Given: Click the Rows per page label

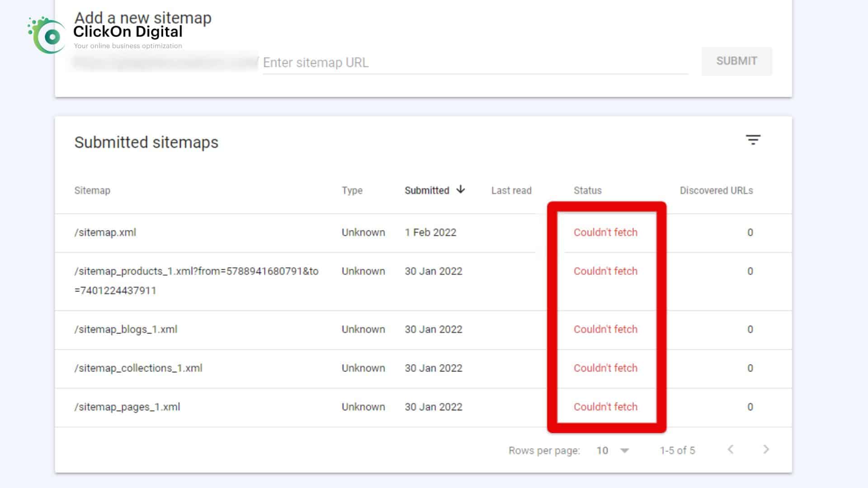Looking at the screenshot, I should point(544,450).
